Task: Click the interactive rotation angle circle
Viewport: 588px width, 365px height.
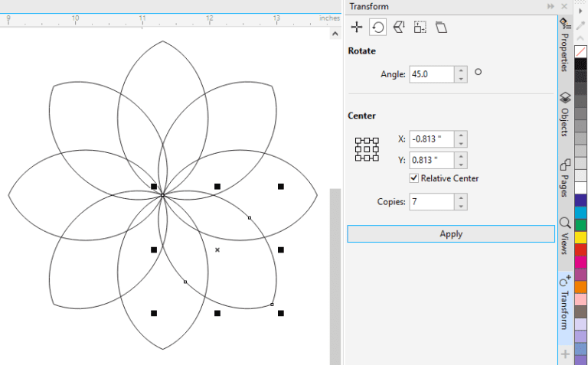Action: [479, 73]
